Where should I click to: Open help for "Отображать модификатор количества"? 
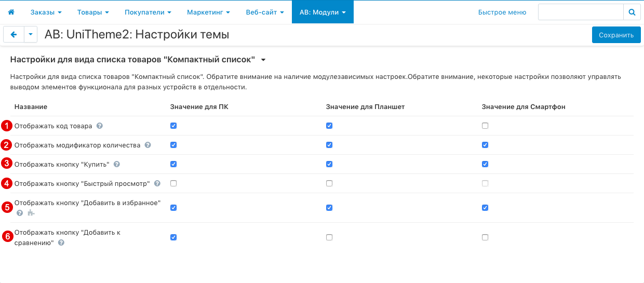point(147,145)
